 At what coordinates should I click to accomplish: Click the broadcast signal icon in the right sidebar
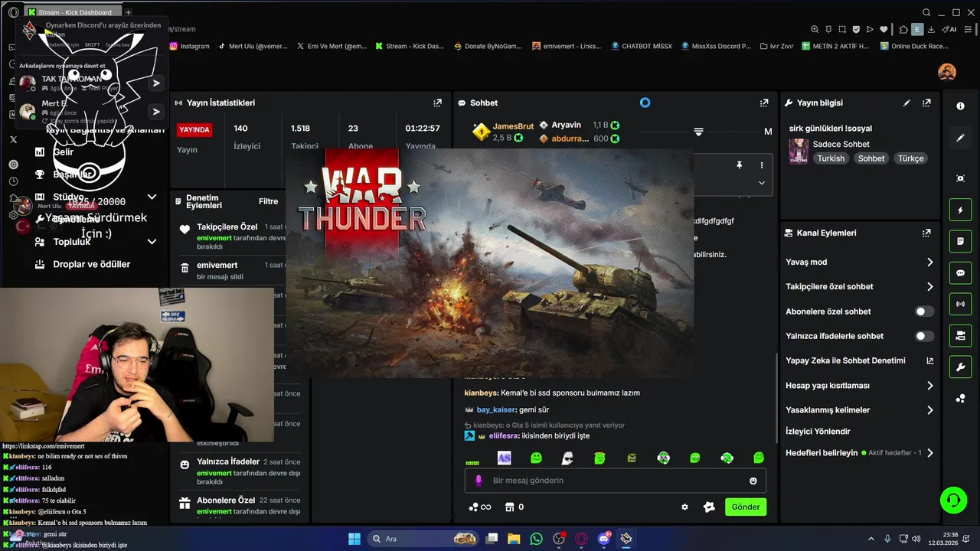coord(960,305)
